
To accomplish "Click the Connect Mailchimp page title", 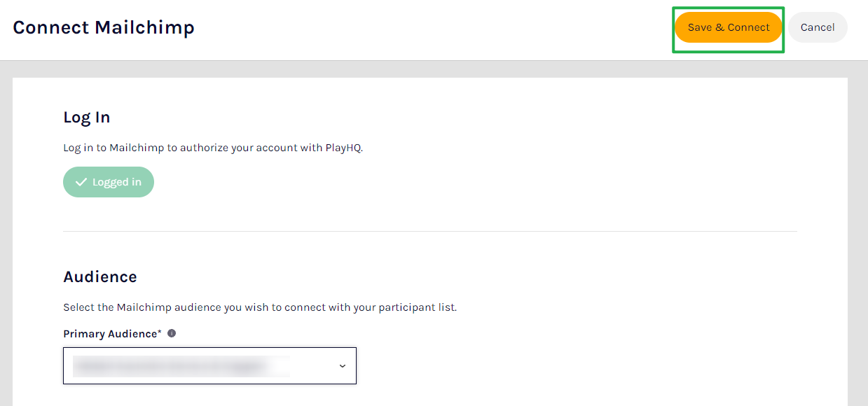I will tap(104, 27).
